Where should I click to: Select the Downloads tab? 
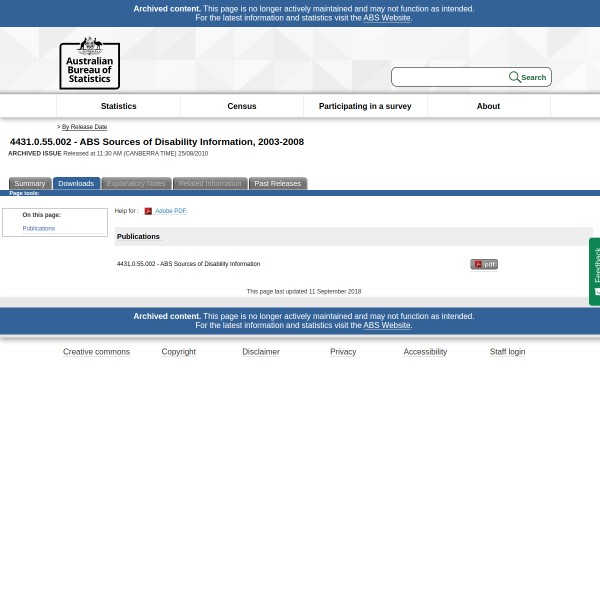[x=75, y=184]
